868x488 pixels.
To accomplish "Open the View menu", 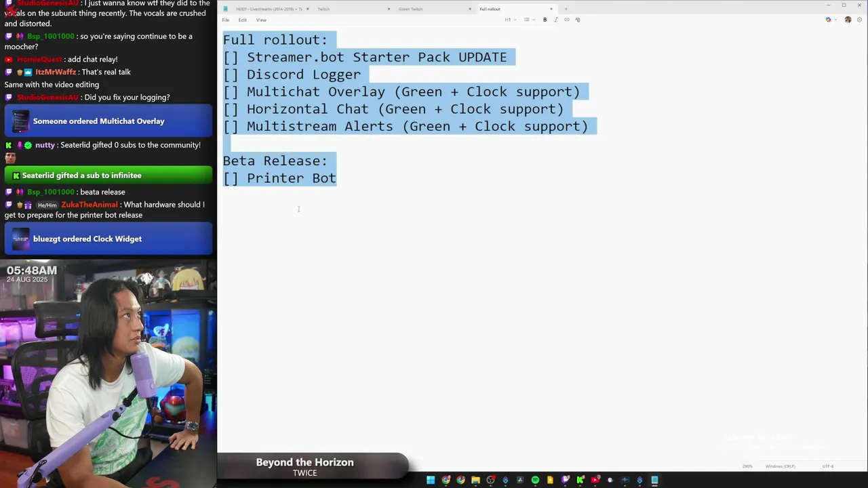I will coord(261,20).
